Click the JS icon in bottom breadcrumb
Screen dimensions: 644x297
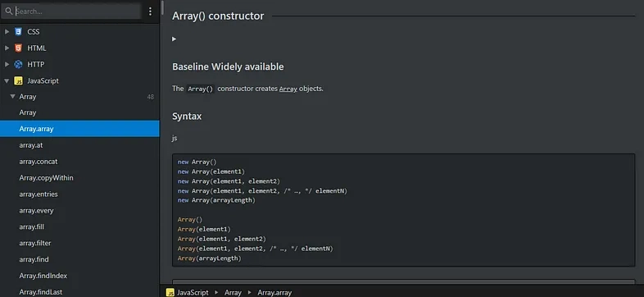(x=170, y=292)
